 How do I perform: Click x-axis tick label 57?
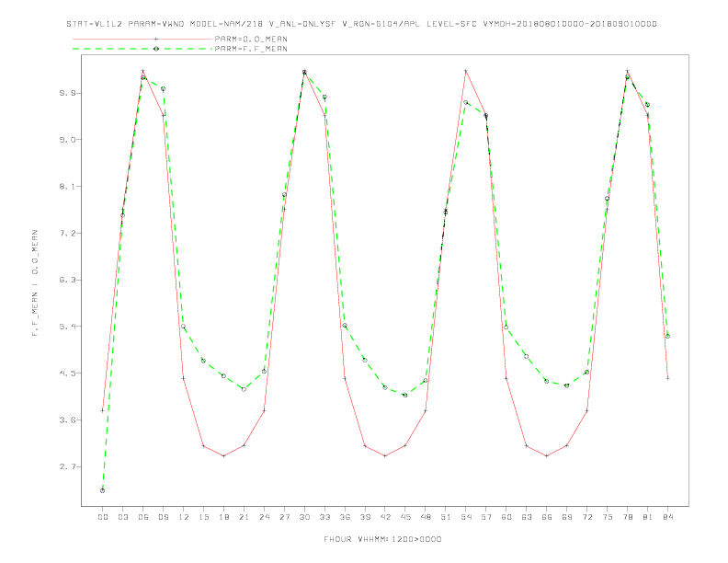coord(486,517)
